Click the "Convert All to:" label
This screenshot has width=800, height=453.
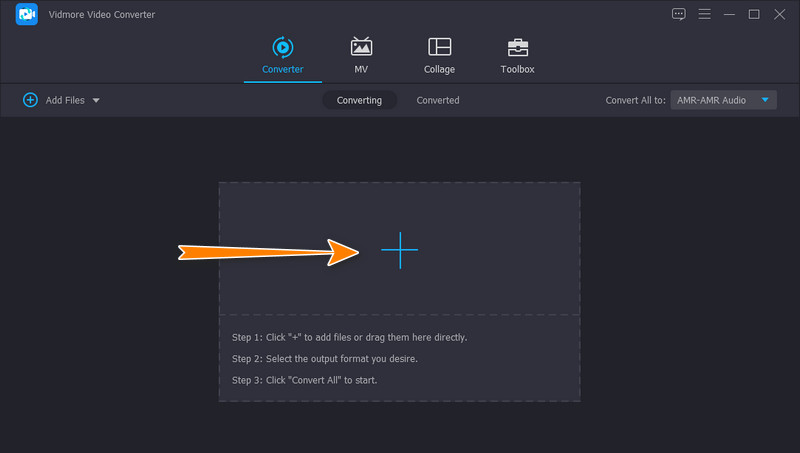pyautogui.click(x=636, y=100)
